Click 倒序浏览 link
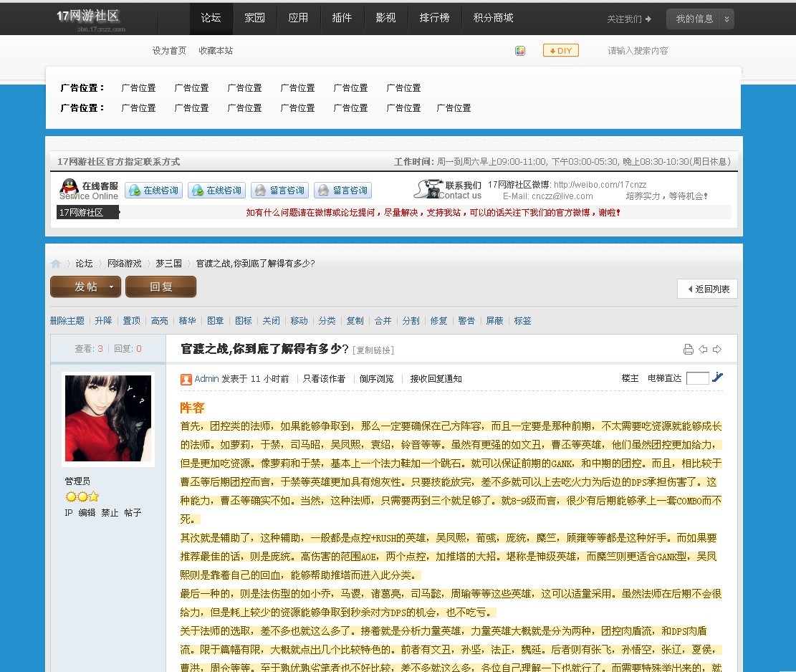This screenshot has width=796, height=672. click(x=376, y=379)
